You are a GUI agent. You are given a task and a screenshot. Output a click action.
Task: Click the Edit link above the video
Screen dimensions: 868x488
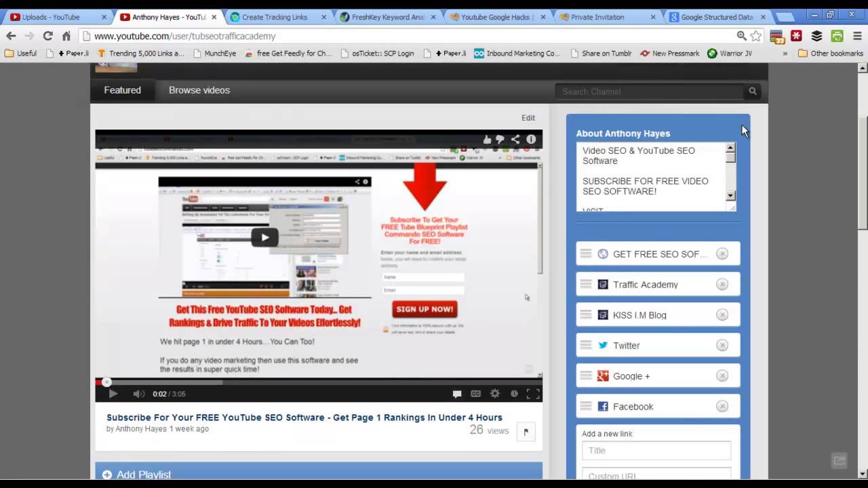coord(528,118)
